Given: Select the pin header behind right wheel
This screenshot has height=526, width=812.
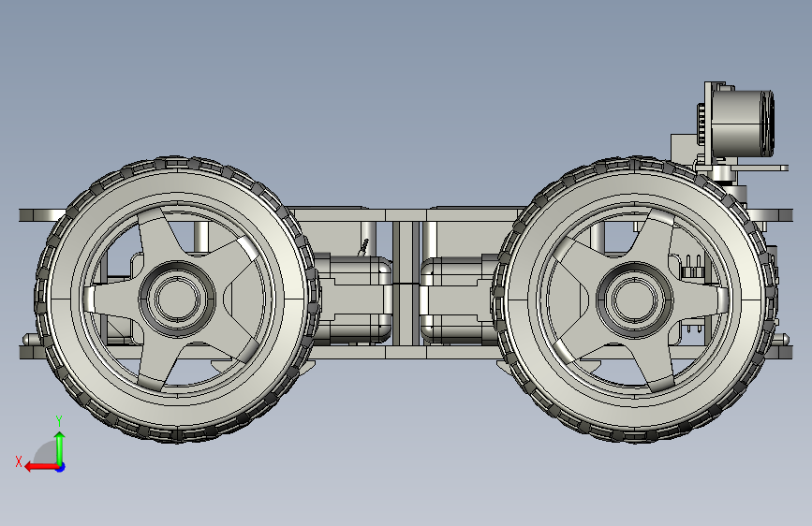Looking at the screenshot, I should (693, 267).
